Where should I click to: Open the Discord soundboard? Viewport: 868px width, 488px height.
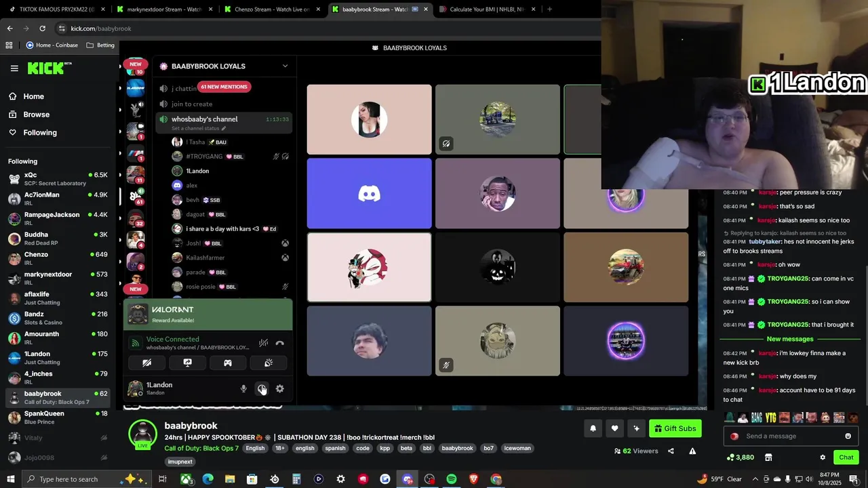[x=269, y=363]
